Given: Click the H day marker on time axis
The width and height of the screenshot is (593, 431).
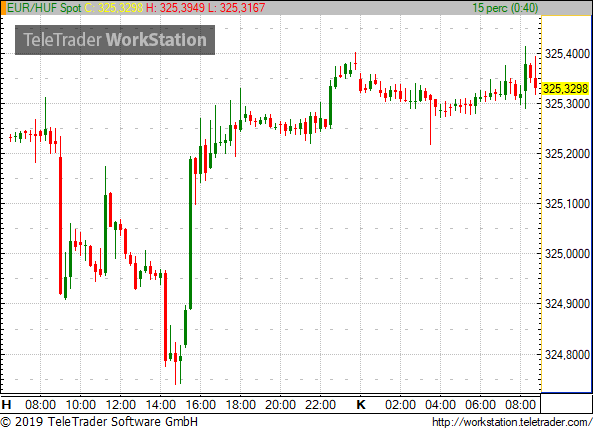Looking at the screenshot, I should click(6, 405).
